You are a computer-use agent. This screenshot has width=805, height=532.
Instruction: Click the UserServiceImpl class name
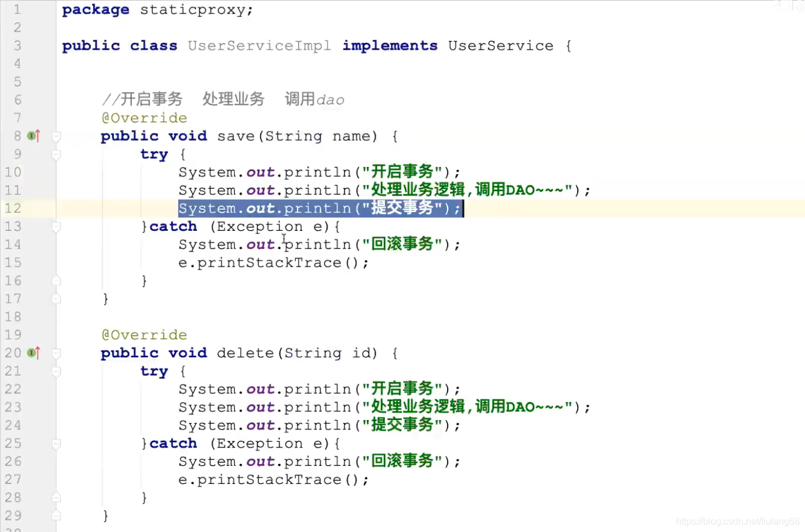[260, 46]
